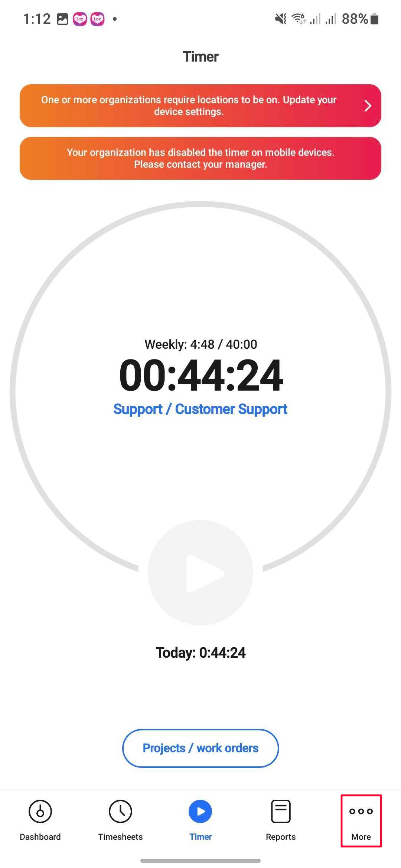Tap the first Lazada notification icon
This screenshot has width=401, height=868.
click(80, 19)
